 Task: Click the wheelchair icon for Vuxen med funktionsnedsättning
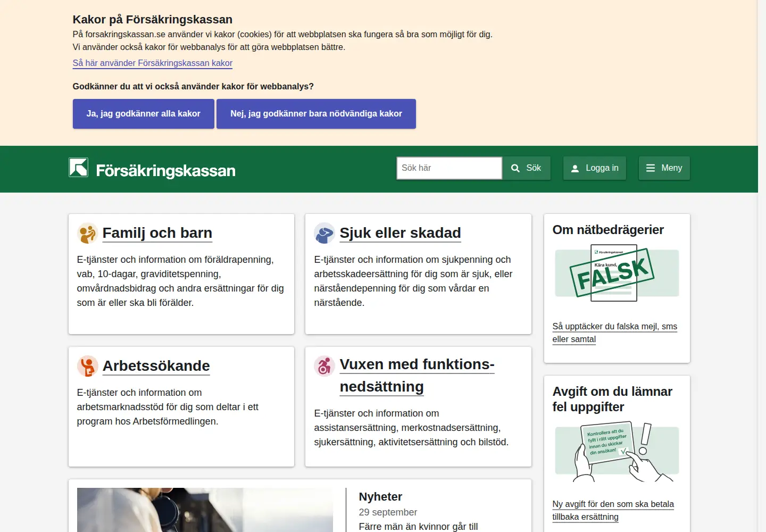click(x=324, y=366)
